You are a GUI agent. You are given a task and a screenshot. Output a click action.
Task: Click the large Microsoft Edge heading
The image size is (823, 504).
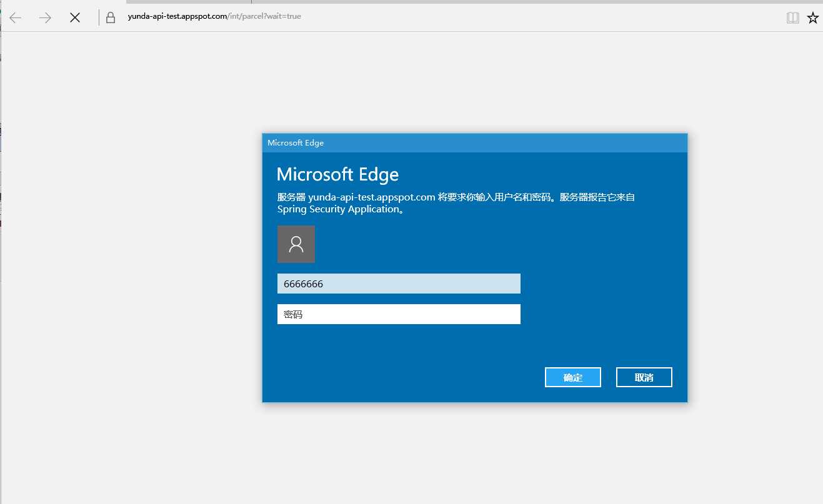click(337, 174)
